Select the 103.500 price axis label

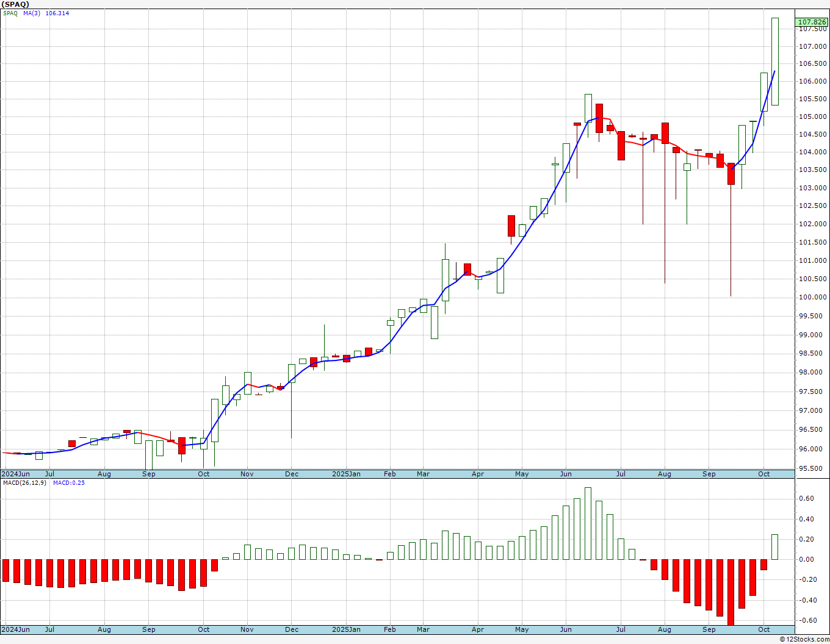point(813,170)
